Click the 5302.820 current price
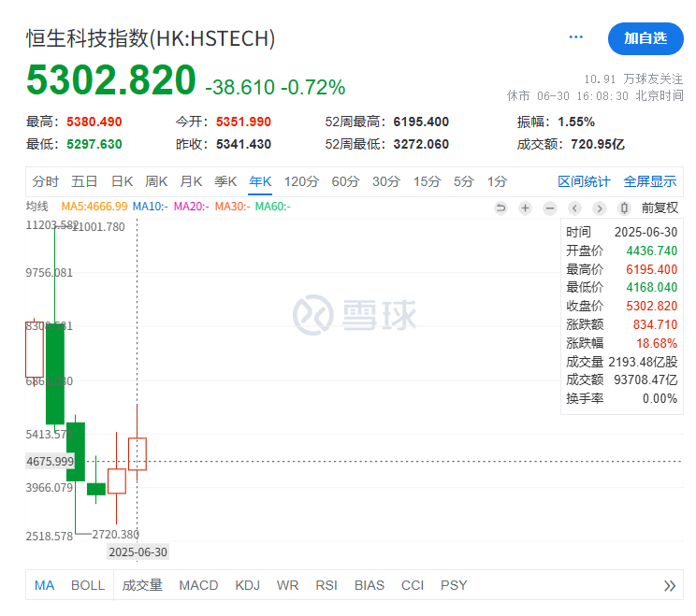The image size is (696, 616). 111,79
